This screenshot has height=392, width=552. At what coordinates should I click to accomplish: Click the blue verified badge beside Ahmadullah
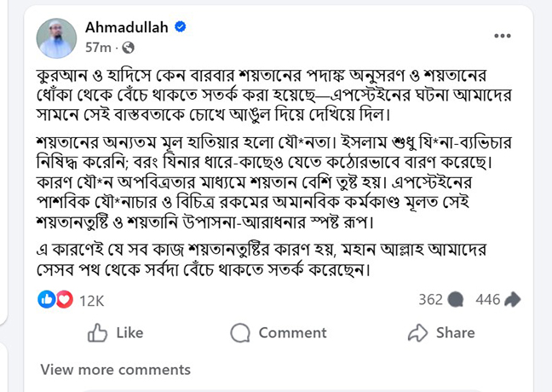181,27
